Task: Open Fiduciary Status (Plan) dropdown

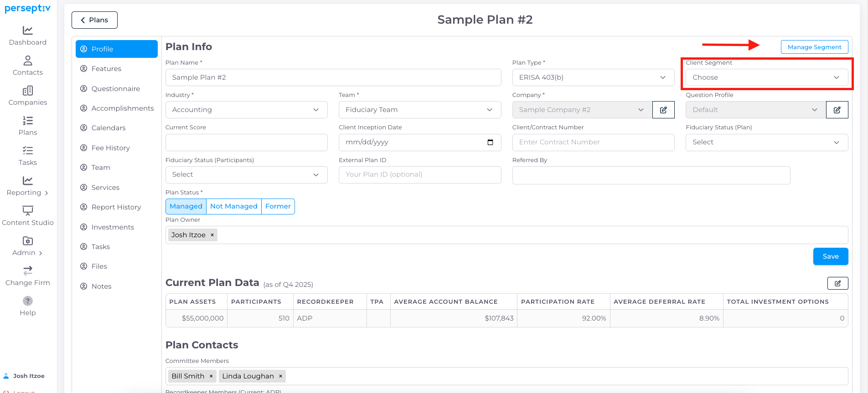Action: (767, 142)
